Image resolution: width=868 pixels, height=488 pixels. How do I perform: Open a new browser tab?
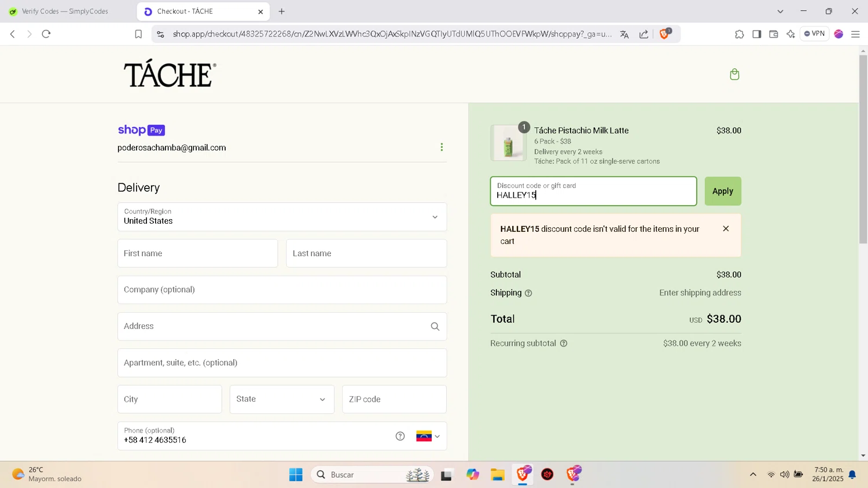tap(282, 12)
